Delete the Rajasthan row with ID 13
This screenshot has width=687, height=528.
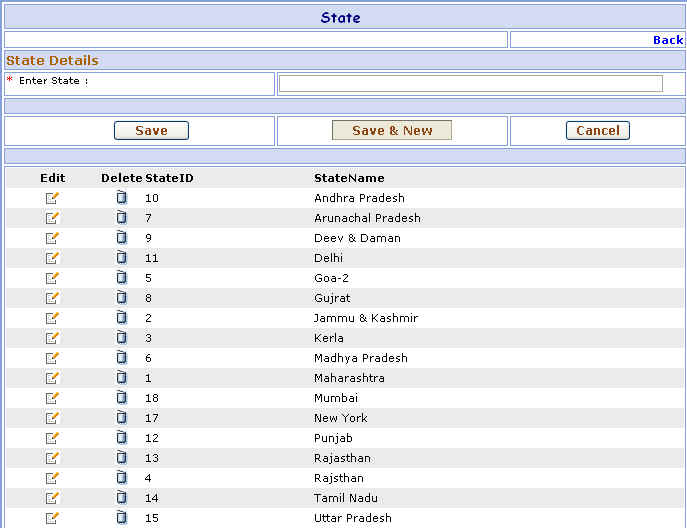[121, 458]
